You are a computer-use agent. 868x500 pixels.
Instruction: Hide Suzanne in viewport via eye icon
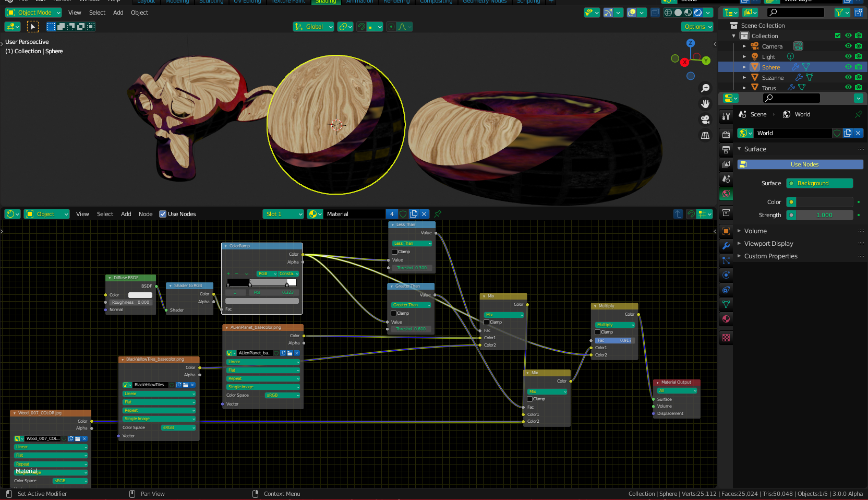(x=848, y=77)
